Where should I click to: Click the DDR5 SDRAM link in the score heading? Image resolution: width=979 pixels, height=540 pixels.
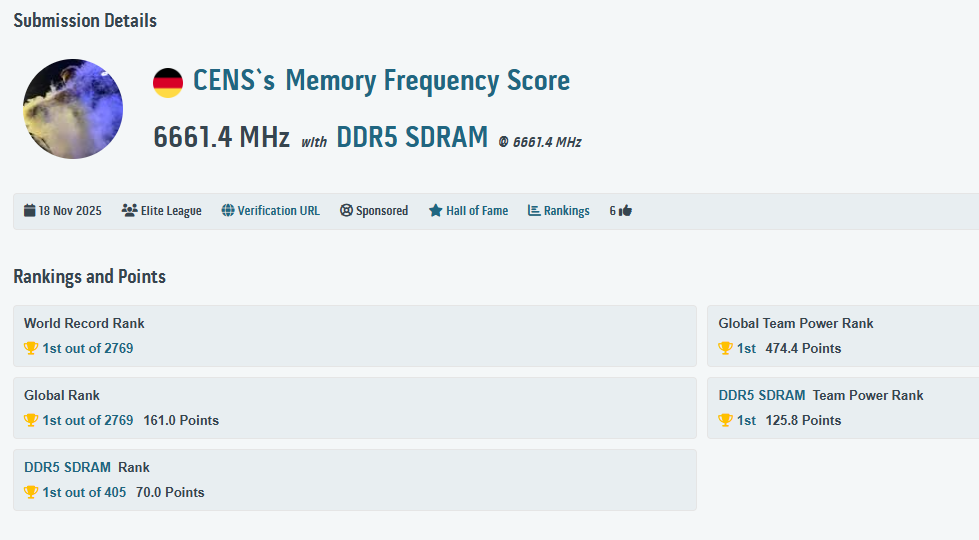(x=412, y=137)
